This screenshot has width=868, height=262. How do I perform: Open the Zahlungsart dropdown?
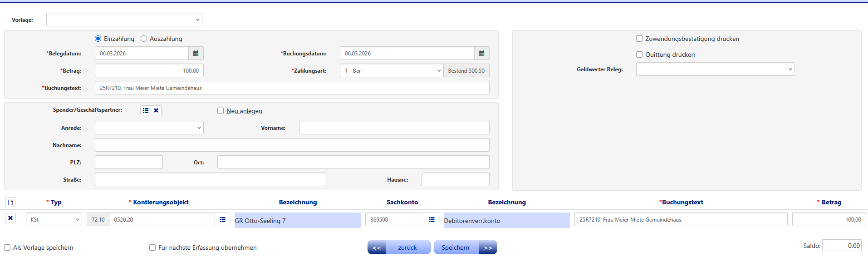391,71
